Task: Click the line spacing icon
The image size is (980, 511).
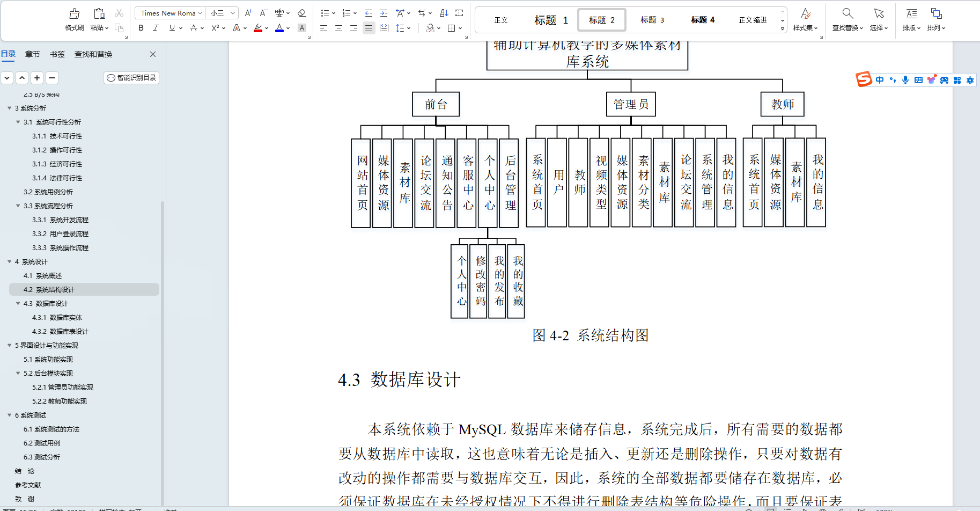Action: [400, 28]
